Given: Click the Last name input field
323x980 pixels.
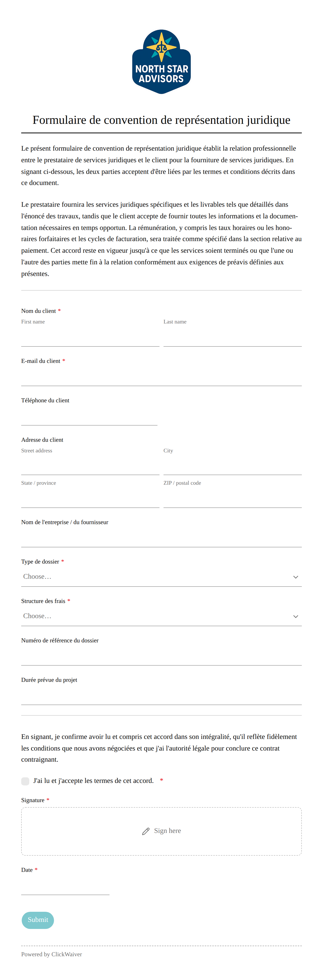Looking at the screenshot, I should point(233,337).
